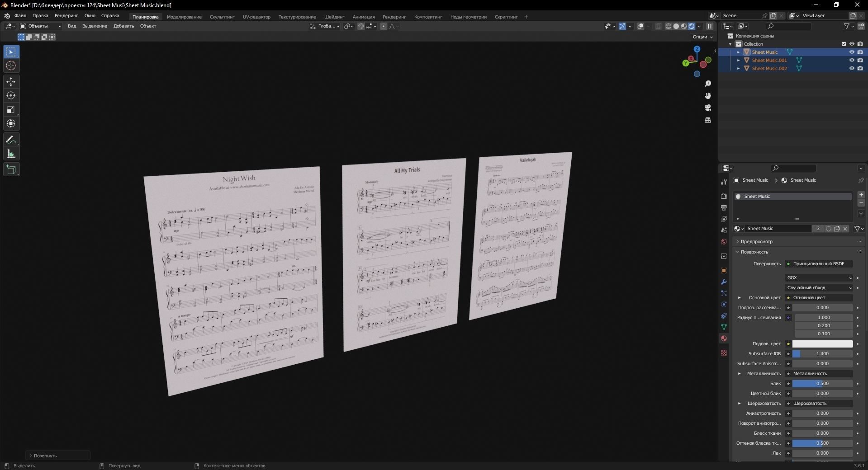Click the pan view hand icon
868x470 pixels.
(708, 96)
